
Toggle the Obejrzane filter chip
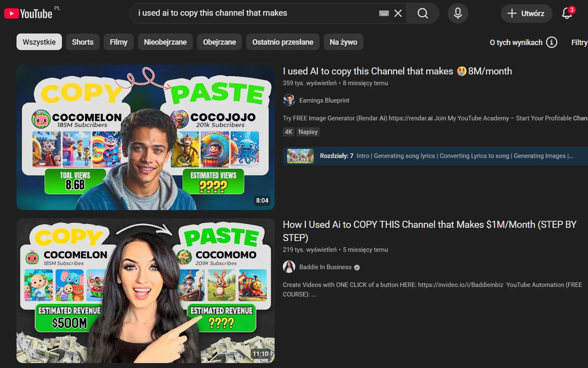click(x=219, y=42)
